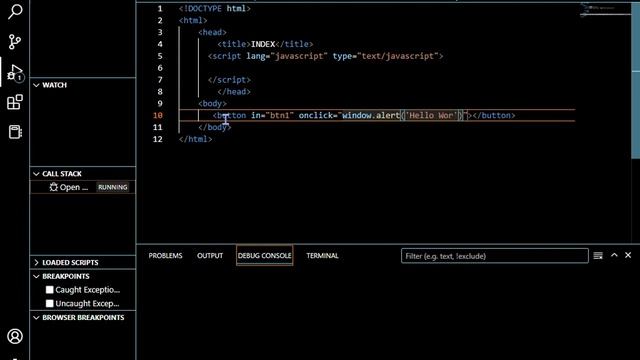Image resolution: width=640 pixels, height=360 pixels.
Task: Click line number 12 in gutter
Action: pos(158,139)
